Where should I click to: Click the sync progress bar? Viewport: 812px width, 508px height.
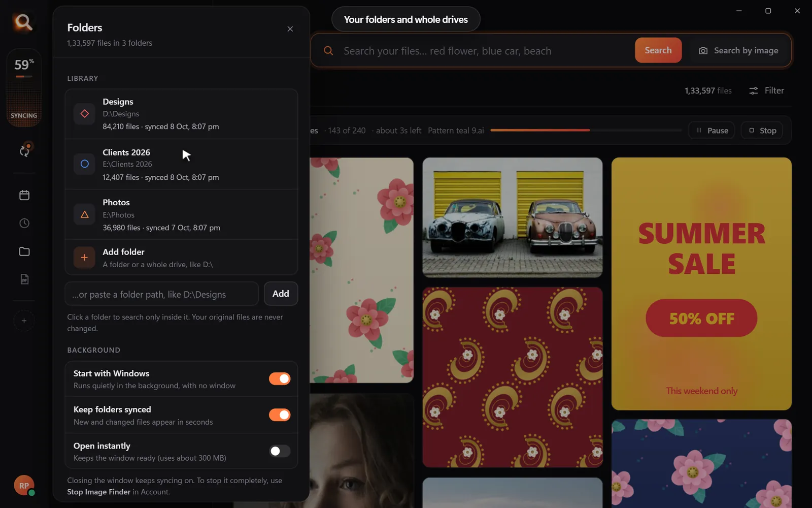586,130
